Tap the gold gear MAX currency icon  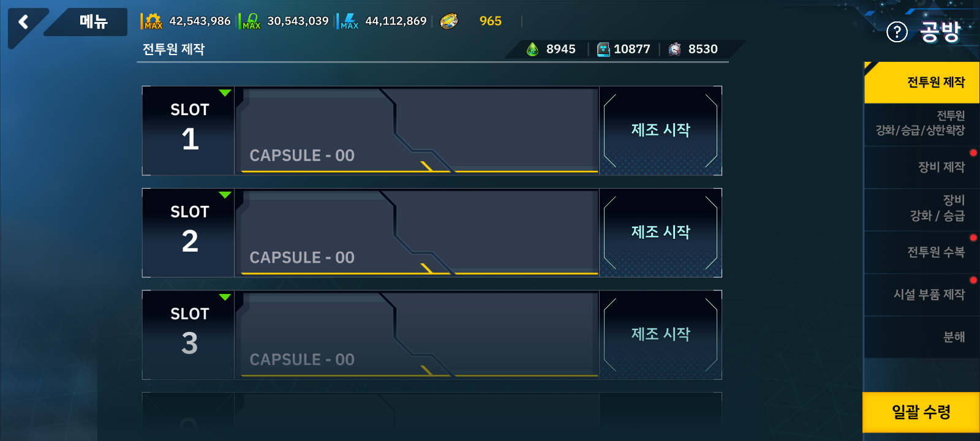pyautogui.click(x=153, y=21)
